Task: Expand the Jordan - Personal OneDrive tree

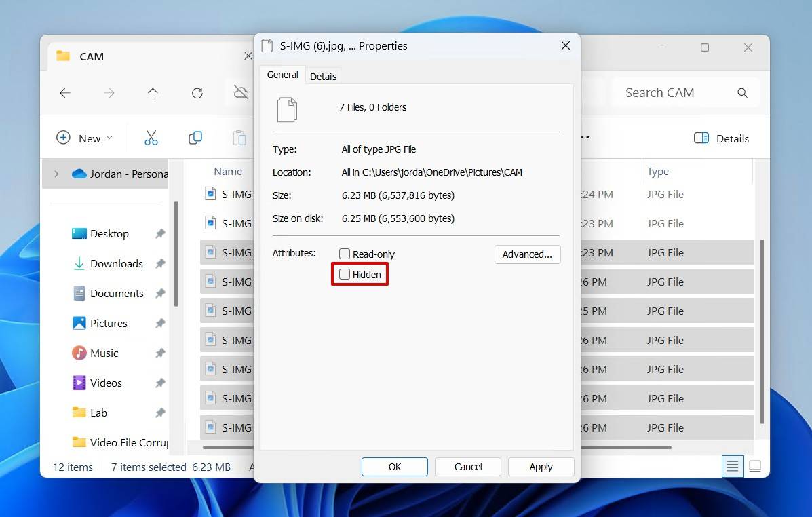Action: 56,174
